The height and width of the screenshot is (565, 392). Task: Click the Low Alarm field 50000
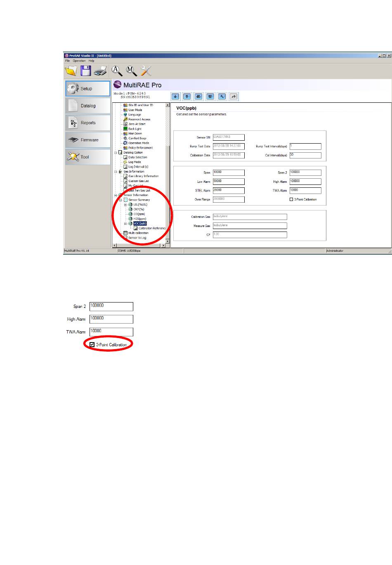(229, 182)
